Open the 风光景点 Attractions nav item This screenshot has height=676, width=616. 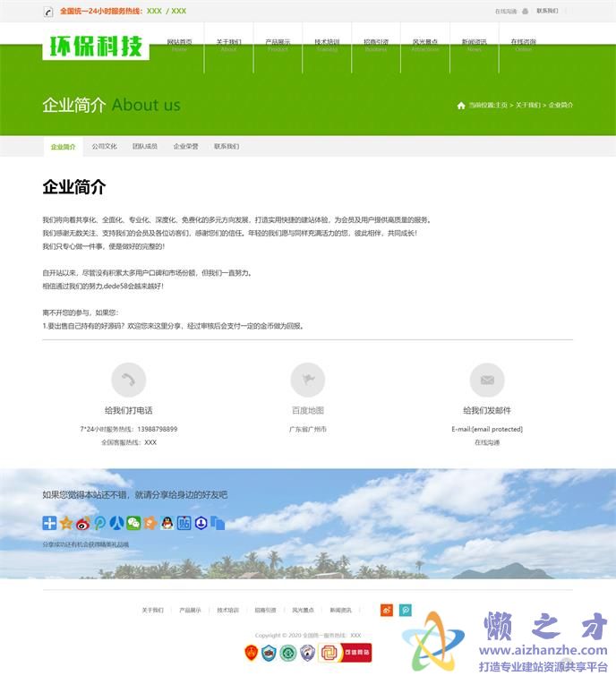tap(425, 46)
